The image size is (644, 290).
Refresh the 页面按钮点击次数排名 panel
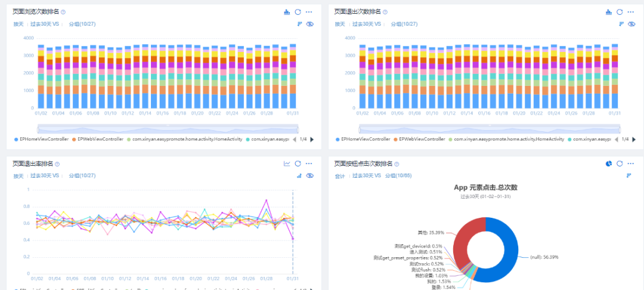point(620,163)
